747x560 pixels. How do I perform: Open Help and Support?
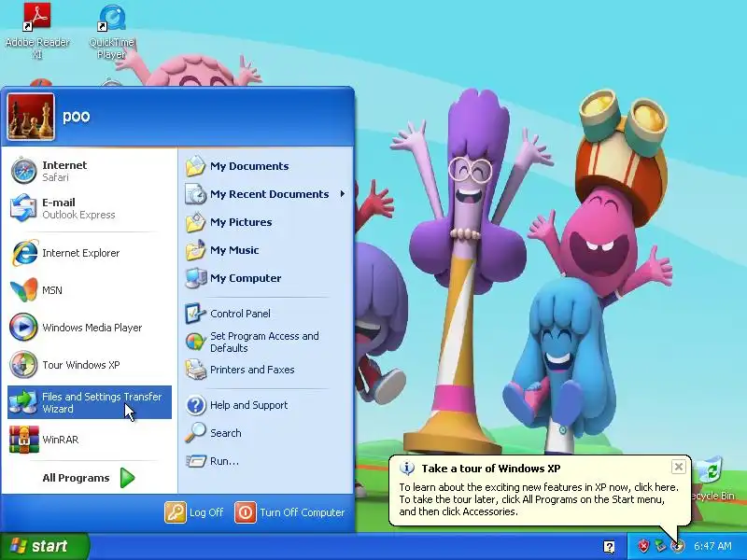[267, 405]
